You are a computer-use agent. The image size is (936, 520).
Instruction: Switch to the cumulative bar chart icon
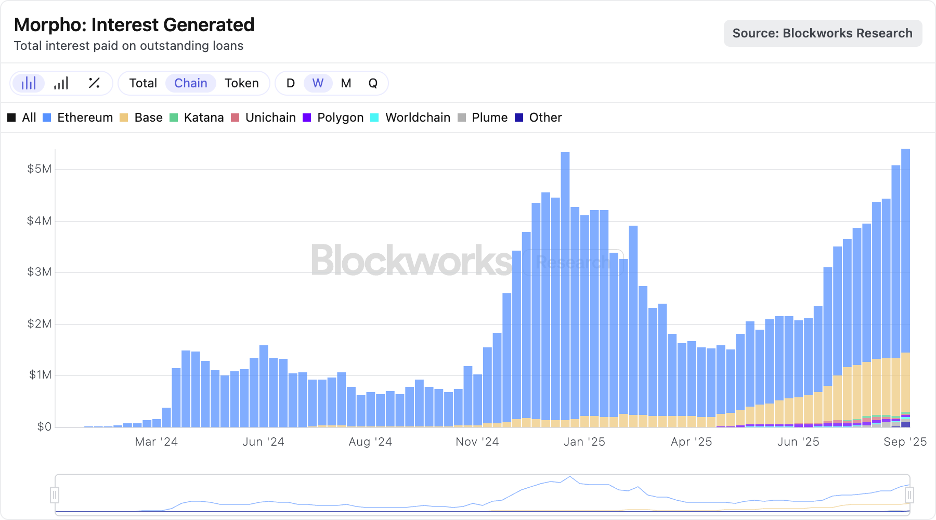click(61, 83)
